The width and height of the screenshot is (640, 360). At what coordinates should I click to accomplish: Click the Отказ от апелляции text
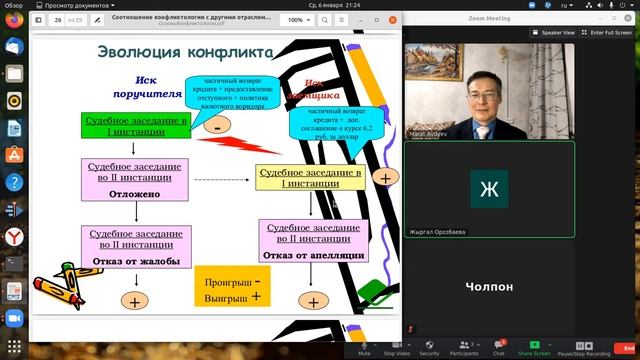pyautogui.click(x=313, y=256)
